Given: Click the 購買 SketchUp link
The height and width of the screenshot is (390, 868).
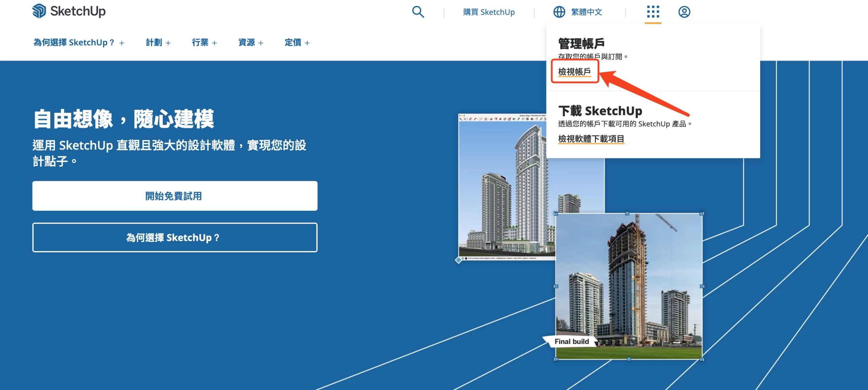Looking at the screenshot, I should pyautogui.click(x=489, y=12).
